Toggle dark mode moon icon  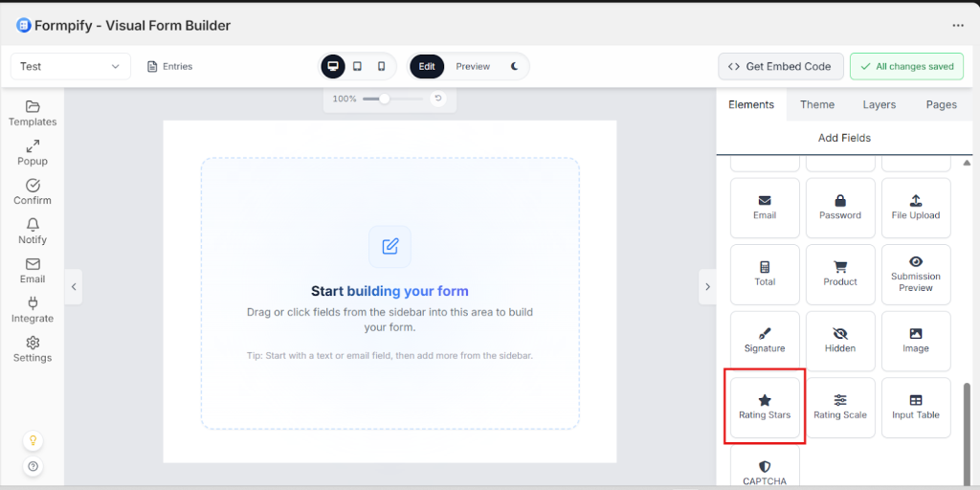pyautogui.click(x=514, y=66)
